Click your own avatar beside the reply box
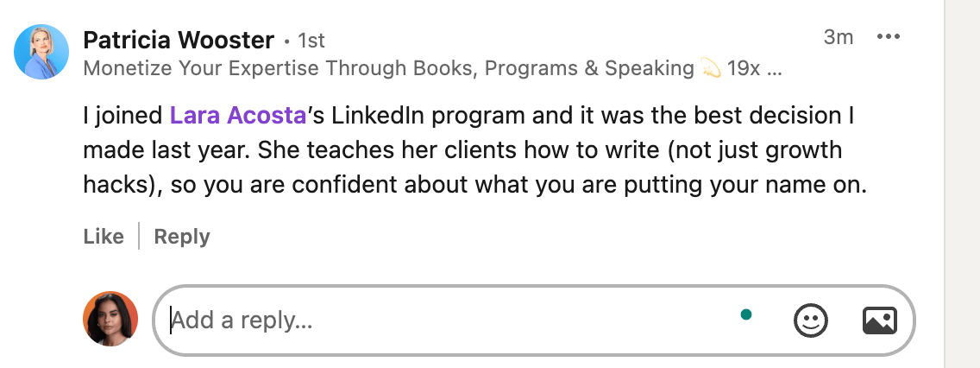Viewport: 980px width, 368px height. pos(110,319)
